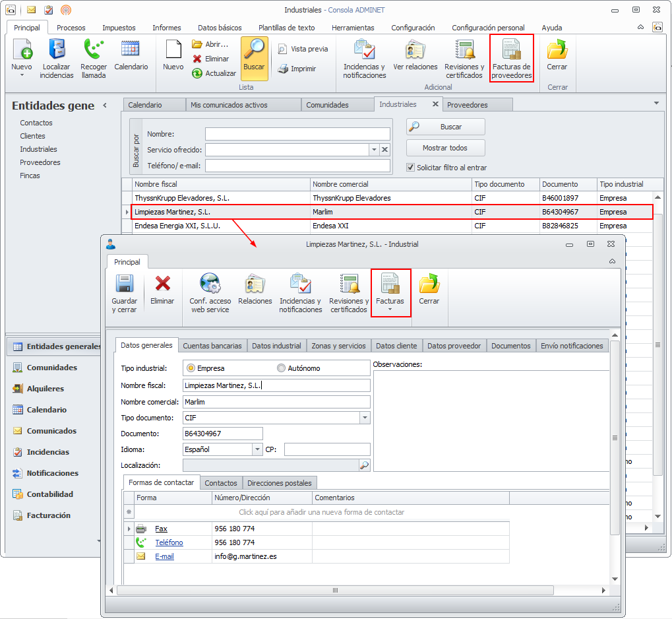Open Incidencias y notificaciones in Industrial window
Screen dimensions: 672x619
301,294
